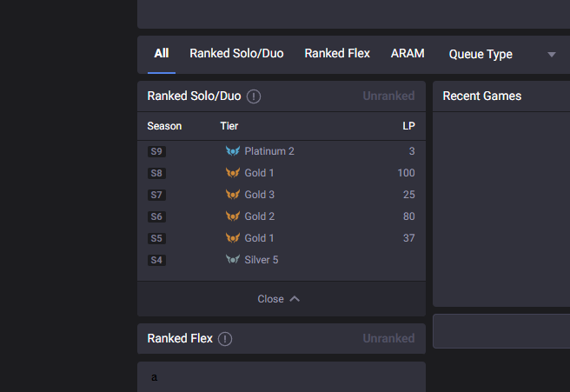The image size is (570, 392).
Task: Click the S9 season badge
Action: pyautogui.click(x=156, y=151)
